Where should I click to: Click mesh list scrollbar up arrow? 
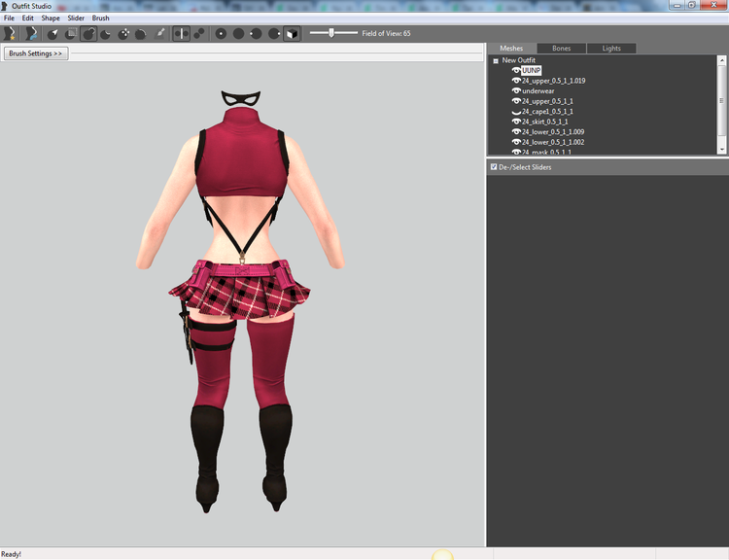[x=721, y=60]
